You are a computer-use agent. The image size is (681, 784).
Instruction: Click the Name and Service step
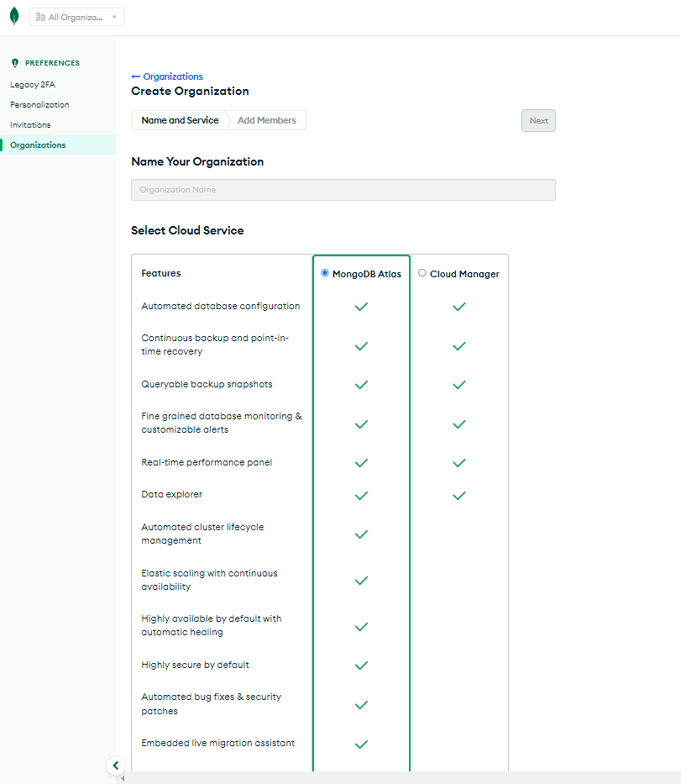180,120
